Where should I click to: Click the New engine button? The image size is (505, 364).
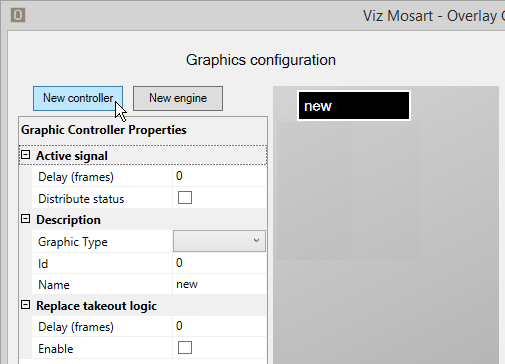[x=178, y=98]
